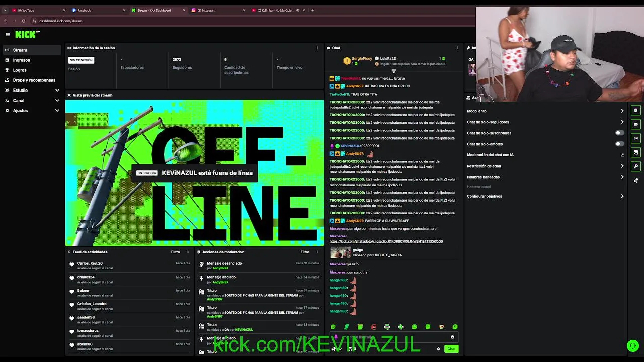Select Carlos_Rey_26 follow entry
The width and height of the screenshot is (644, 362).
[130, 265]
